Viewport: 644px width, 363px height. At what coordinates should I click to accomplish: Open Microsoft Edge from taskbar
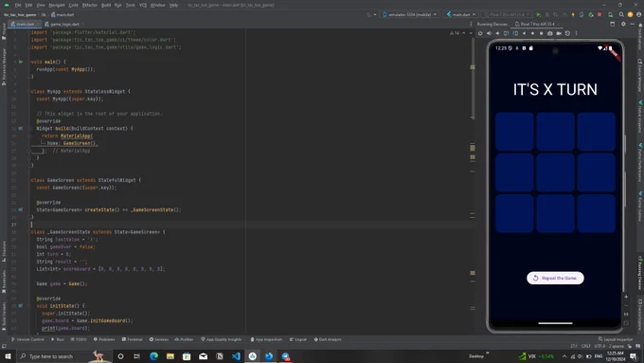click(x=153, y=356)
